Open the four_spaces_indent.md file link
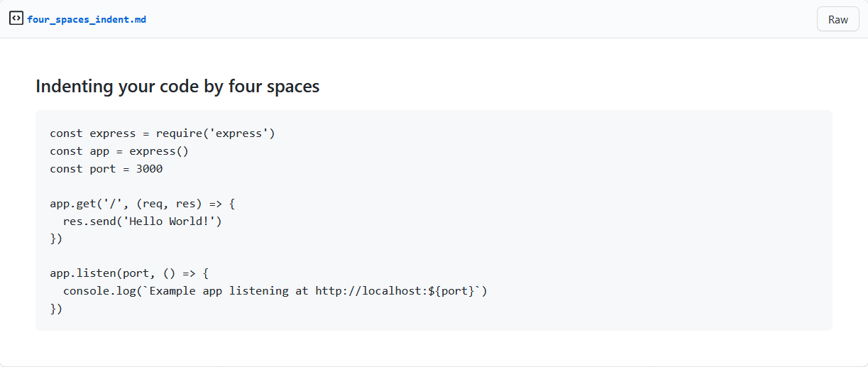This screenshot has height=367, width=868. [87, 19]
